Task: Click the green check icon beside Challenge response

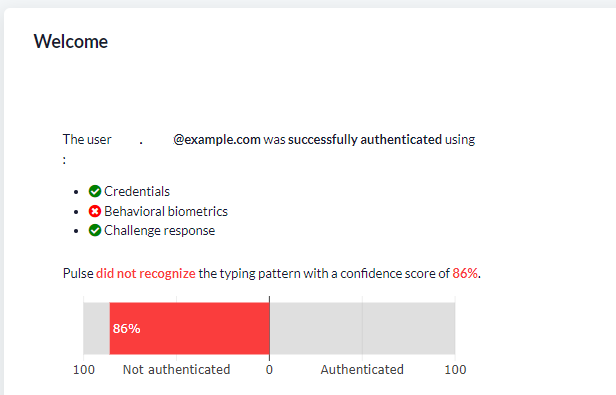Action: (95, 230)
